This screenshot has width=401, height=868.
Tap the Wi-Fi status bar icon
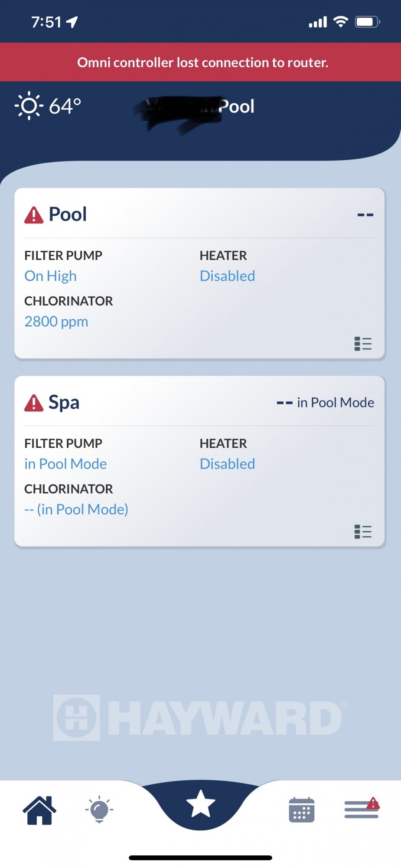[341, 21]
